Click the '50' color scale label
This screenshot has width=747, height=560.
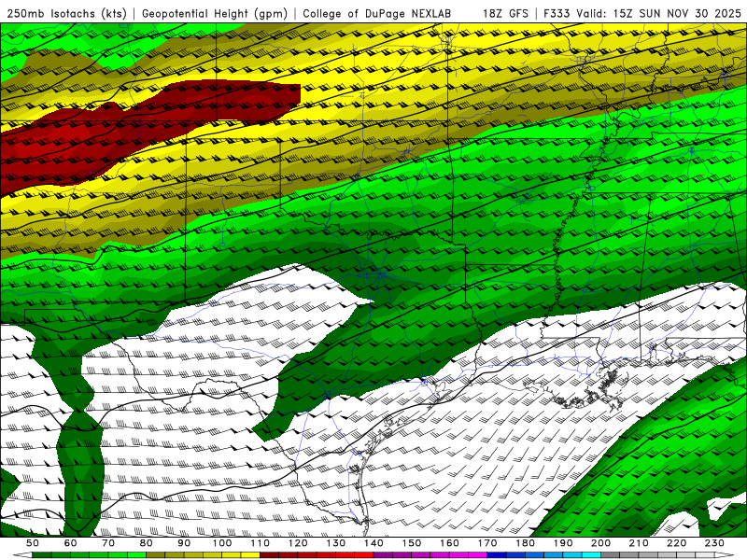(33, 543)
